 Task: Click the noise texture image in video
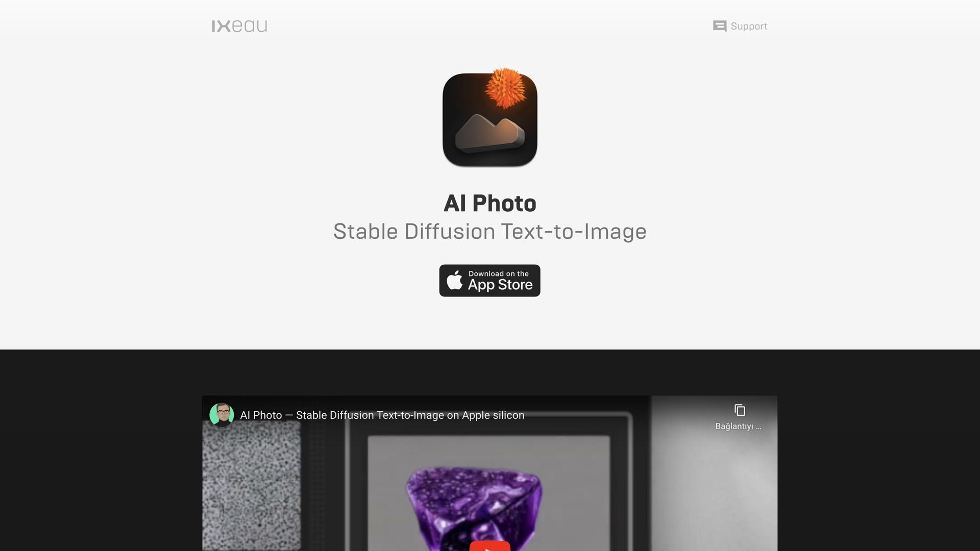click(252, 486)
